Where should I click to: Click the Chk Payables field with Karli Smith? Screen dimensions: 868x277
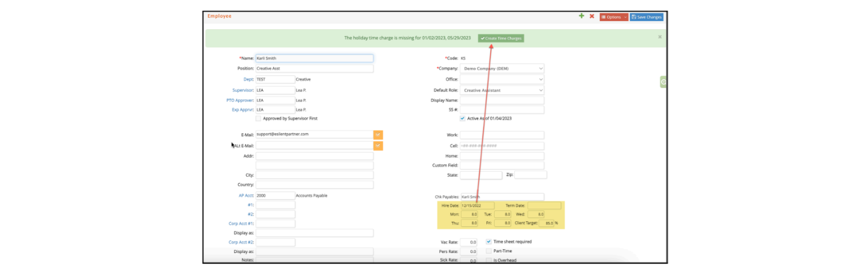[x=502, y=197]
